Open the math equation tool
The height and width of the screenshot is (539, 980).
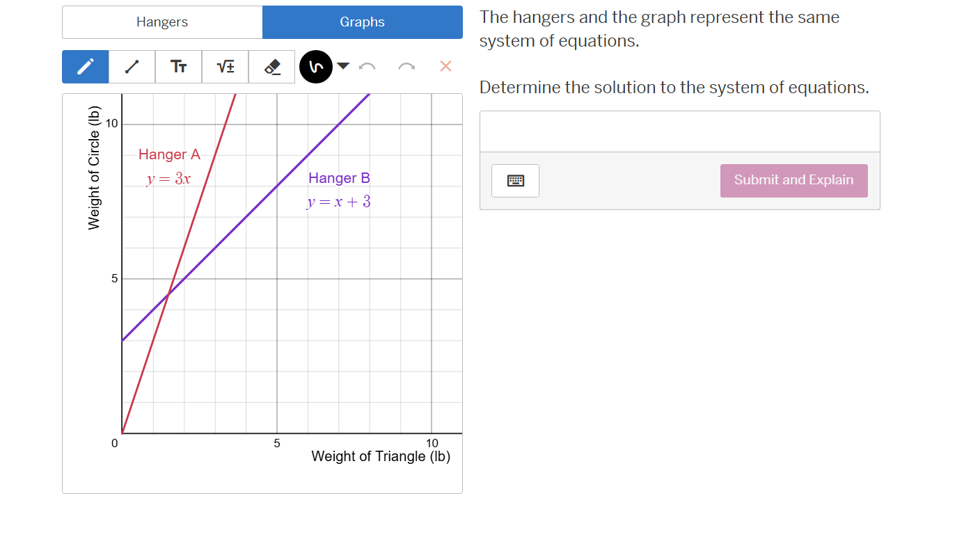pos(225,66)
